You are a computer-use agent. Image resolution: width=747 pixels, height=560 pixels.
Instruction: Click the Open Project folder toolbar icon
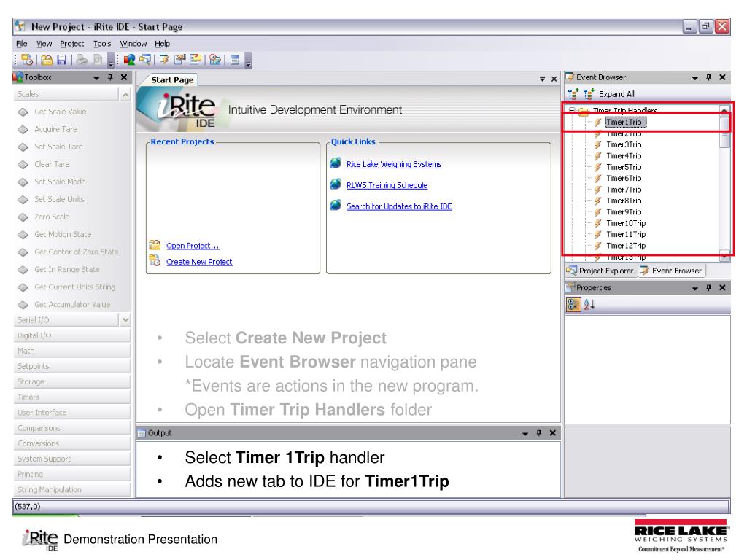(46, 60)
